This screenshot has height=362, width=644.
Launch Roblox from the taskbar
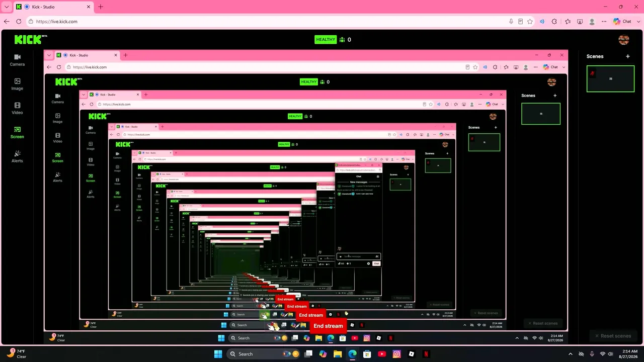click(412, 354)
